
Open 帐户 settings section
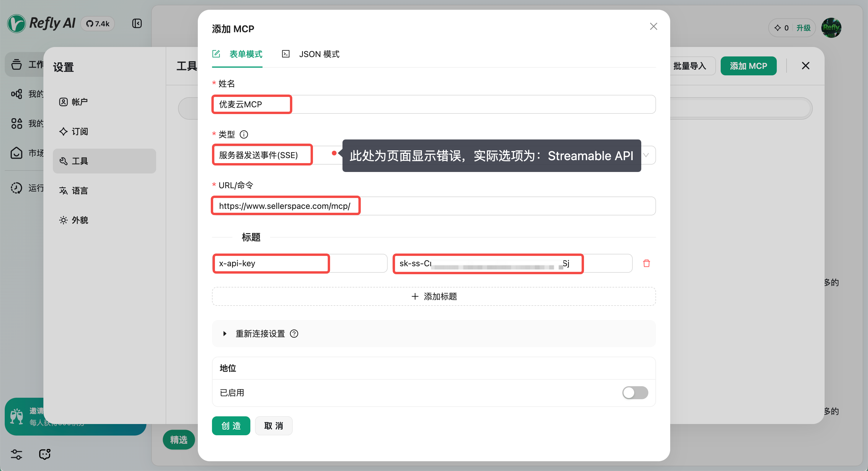click(x=104, y=102)
